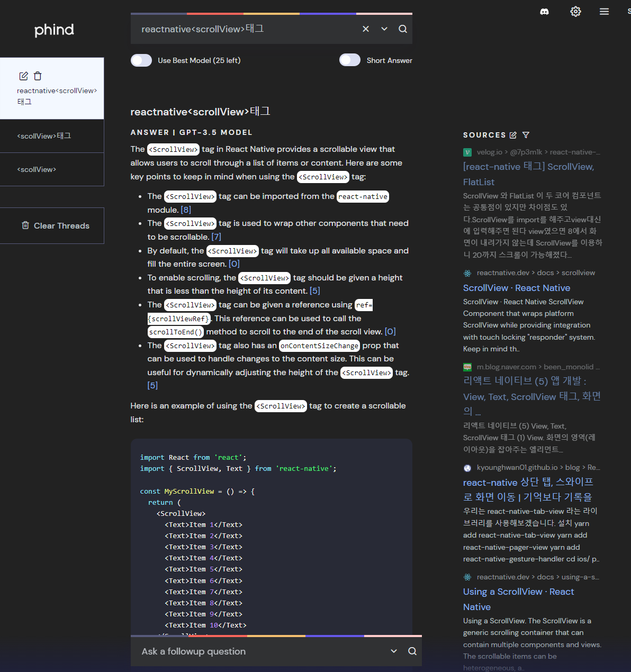Delete current thread trash icon

38,76
